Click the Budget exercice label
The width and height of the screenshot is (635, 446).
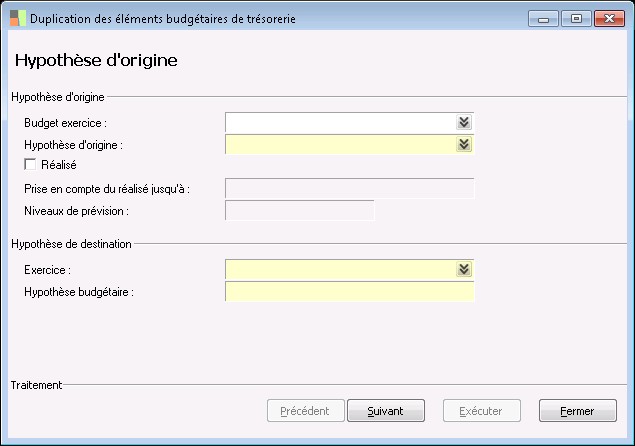click(65, 122)
